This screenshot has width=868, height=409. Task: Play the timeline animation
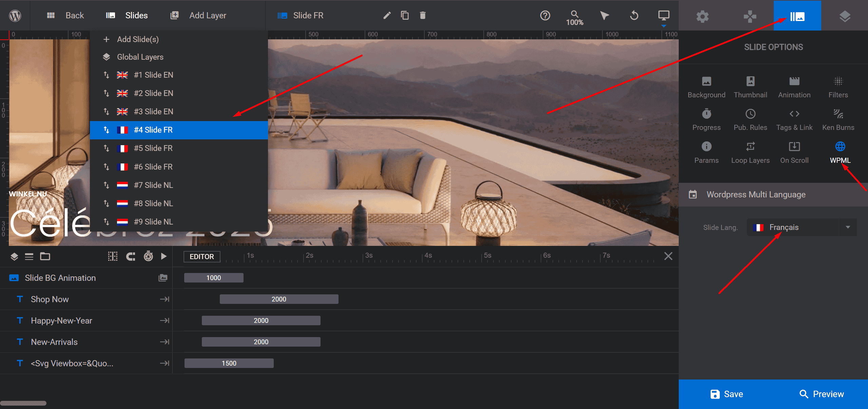[164, 256]
